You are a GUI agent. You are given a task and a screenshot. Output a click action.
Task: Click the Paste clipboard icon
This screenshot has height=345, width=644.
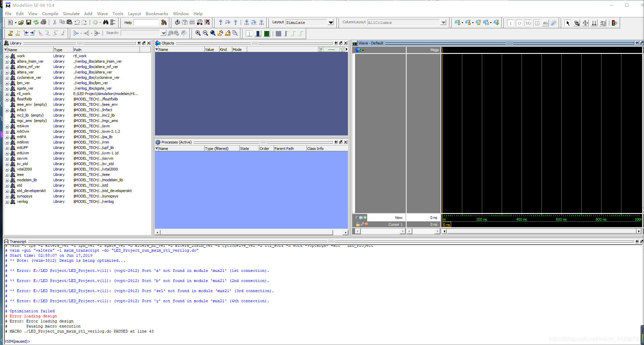69,23
